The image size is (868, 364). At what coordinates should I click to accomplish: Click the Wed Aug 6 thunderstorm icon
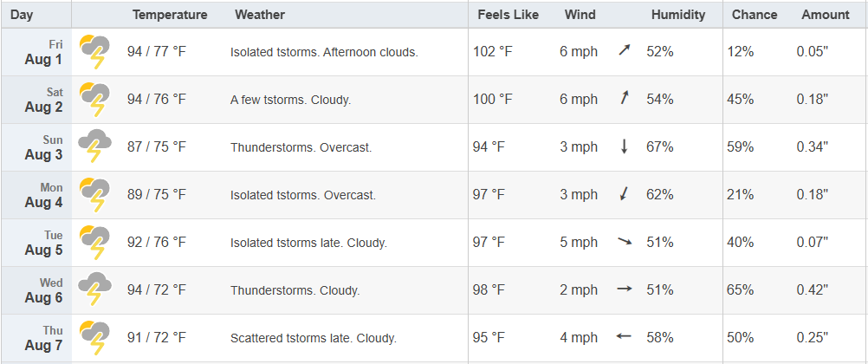pyautogui.click(x=94, y=289)
